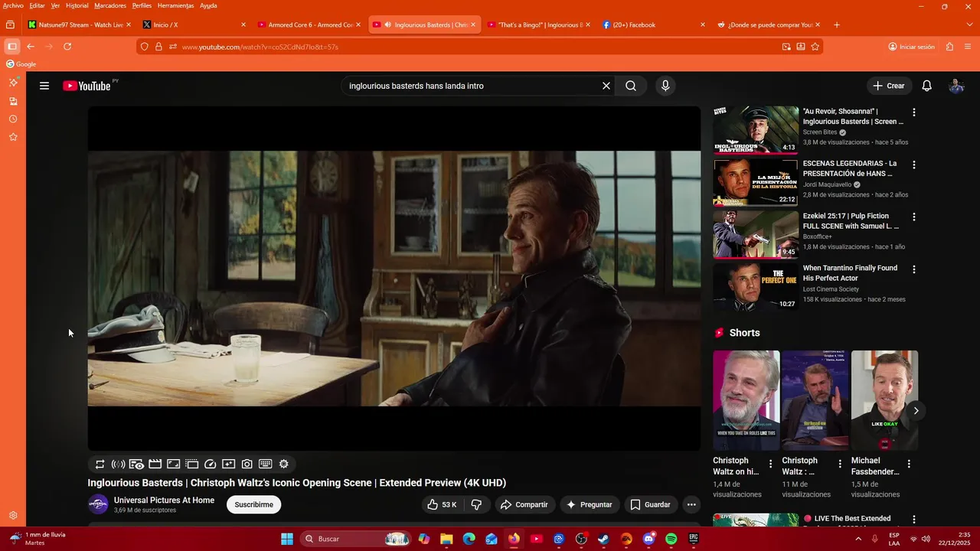Go to YouTube home via logo

coord(87,86)
